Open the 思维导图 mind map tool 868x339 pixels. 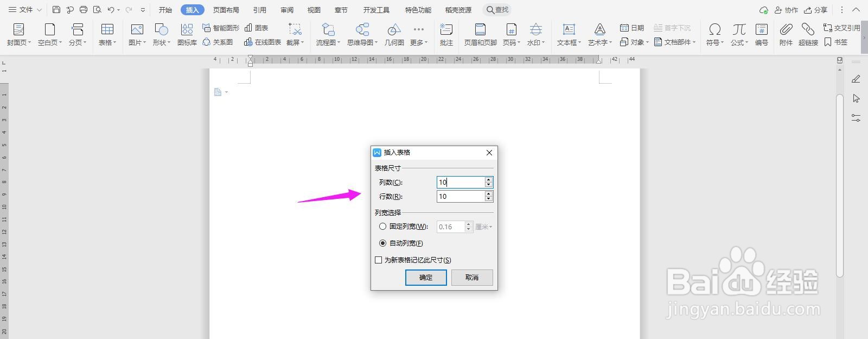coord(362,34)
